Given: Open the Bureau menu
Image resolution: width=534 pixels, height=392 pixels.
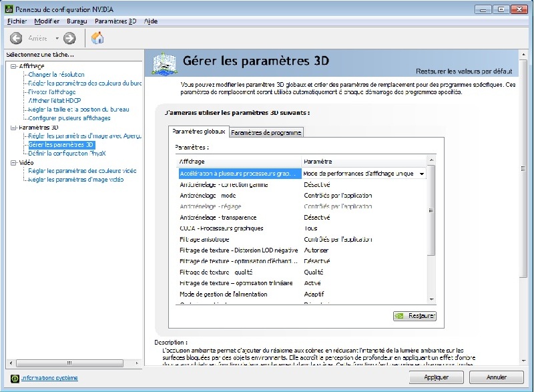Looking at the screenshot, I should pyautogui.click(x=77, y=21).
